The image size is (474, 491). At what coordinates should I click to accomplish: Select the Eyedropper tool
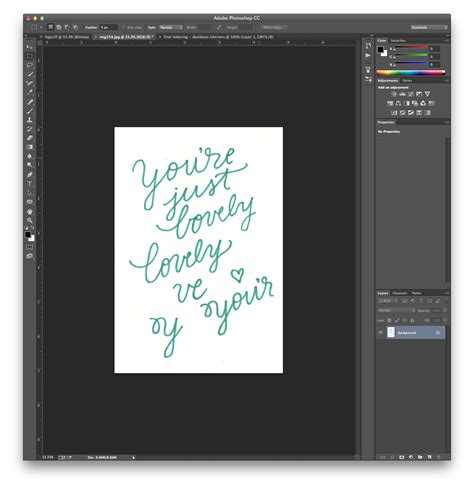(30, 92)
